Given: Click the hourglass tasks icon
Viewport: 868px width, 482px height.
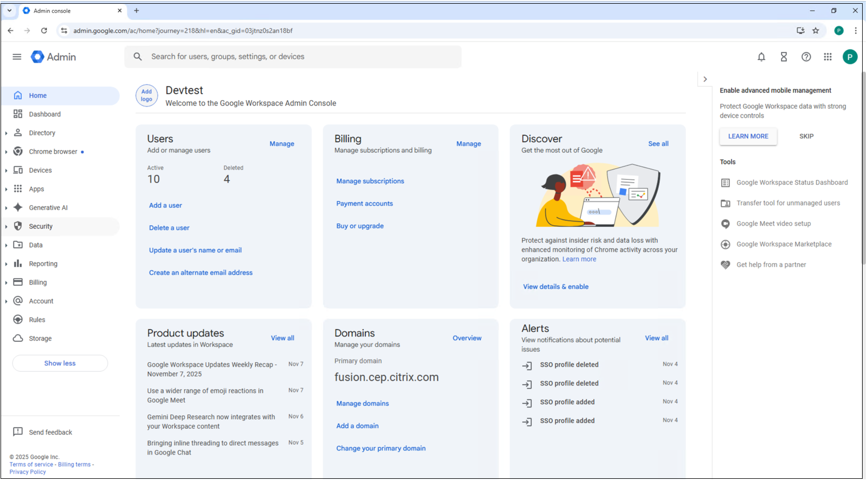Looking at the screenshot, I should click(783, 57).
